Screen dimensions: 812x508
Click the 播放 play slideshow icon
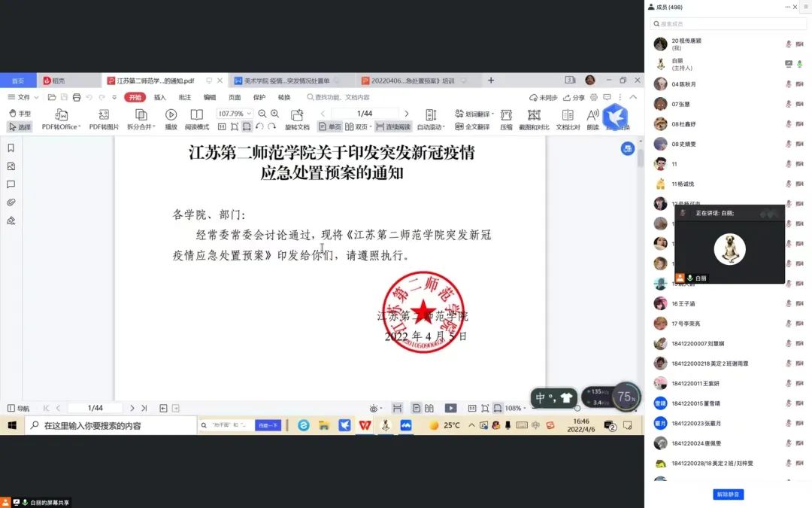point(171,115)
